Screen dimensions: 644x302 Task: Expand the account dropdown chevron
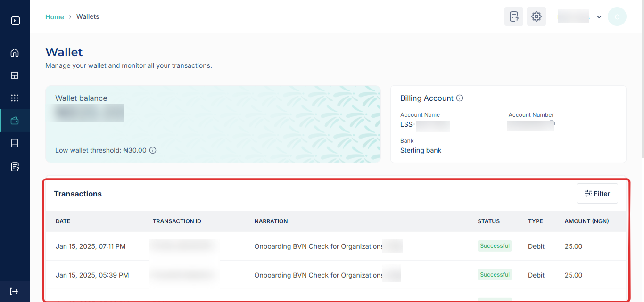[x=599, y=17]
